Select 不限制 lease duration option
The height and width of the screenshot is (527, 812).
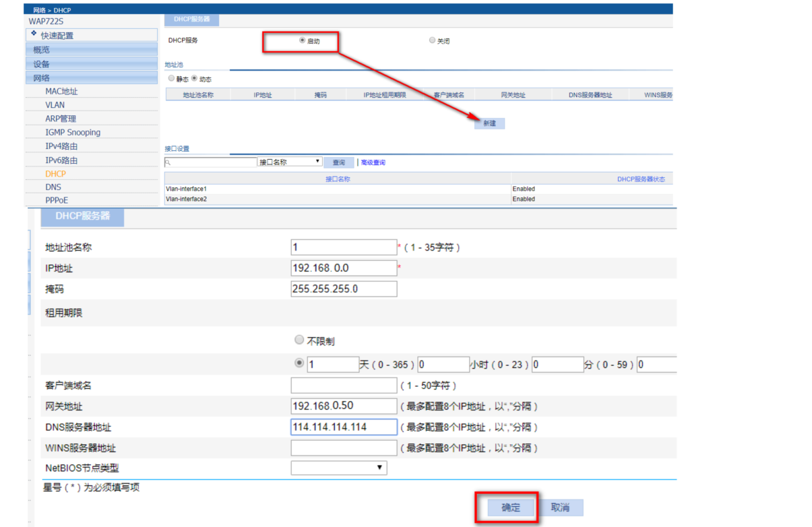(x=299, y=340)
